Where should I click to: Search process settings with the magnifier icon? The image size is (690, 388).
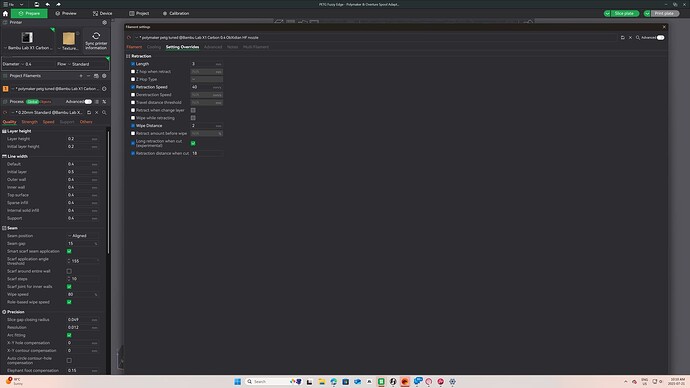point(104,113)
